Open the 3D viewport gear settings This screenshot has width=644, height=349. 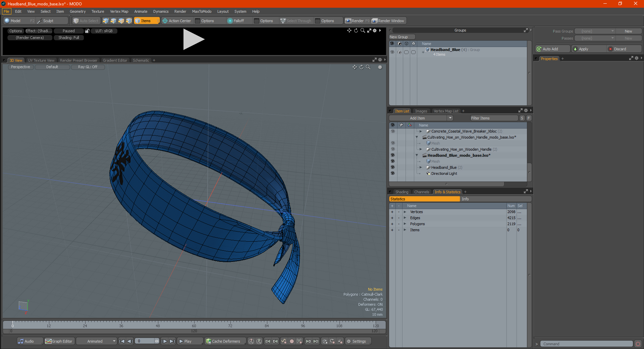[380, 67]
